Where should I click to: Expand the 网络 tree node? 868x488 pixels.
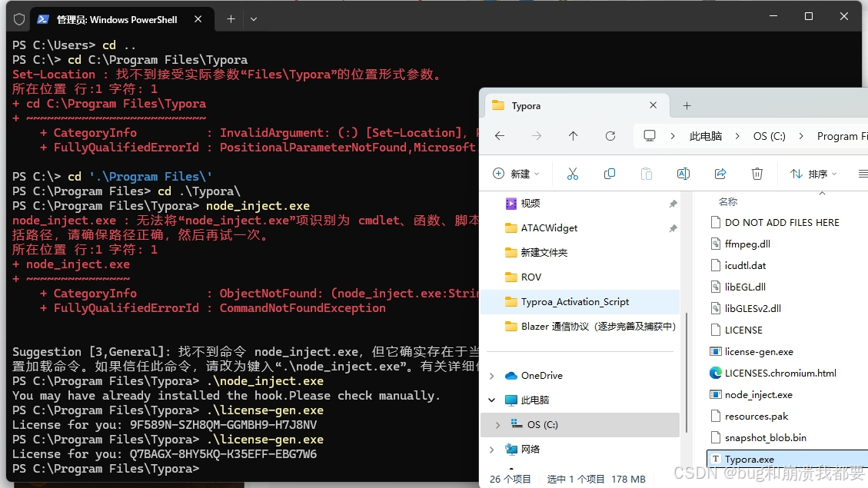pyautogui.click(x=492, y=450)
